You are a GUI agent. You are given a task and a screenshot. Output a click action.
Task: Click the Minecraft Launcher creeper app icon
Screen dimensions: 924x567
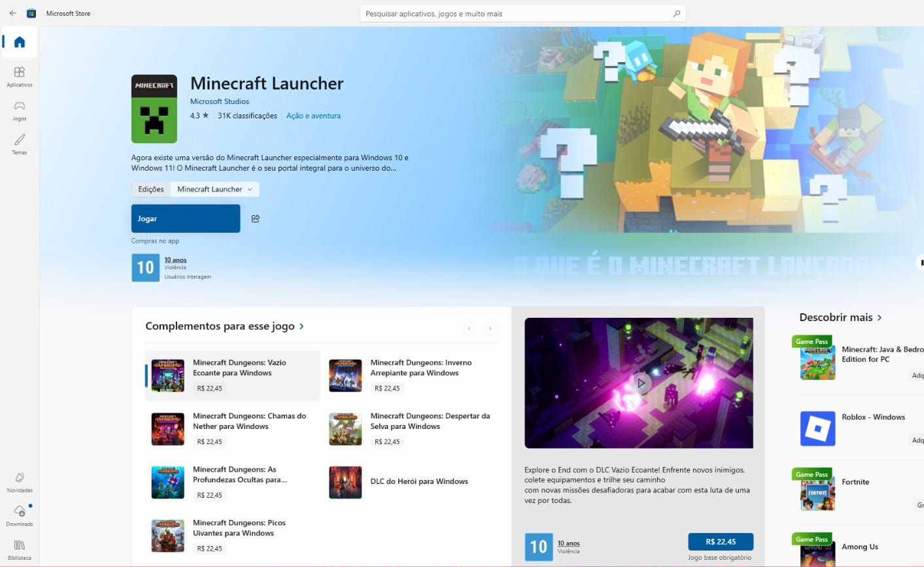(154, 109)
